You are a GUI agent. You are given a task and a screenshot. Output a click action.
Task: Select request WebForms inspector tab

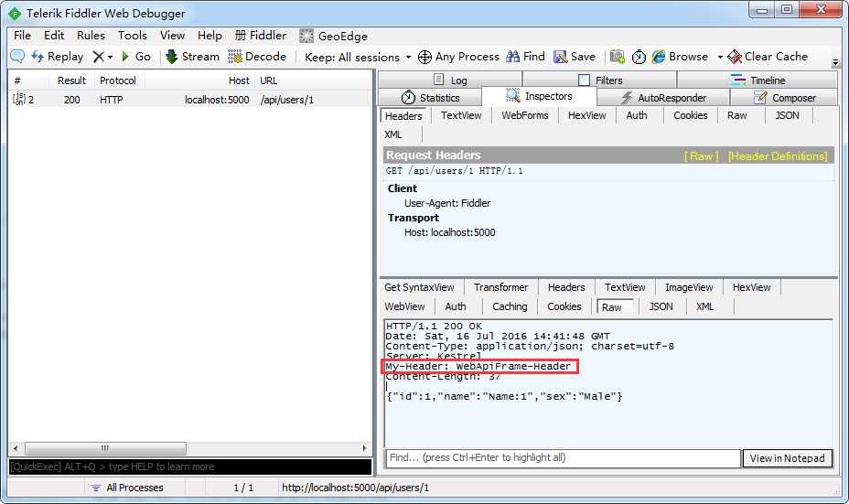[x=524, y=115]
